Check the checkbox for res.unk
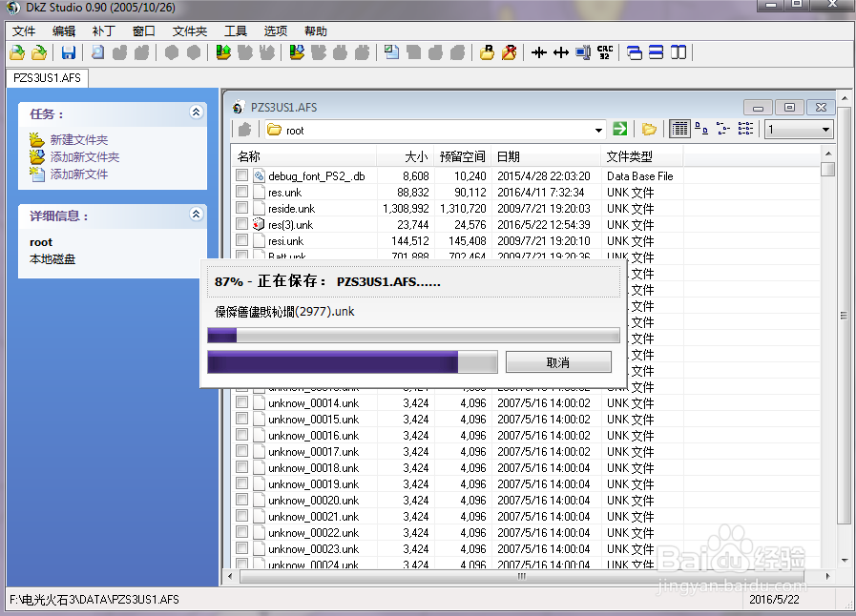856x616 pixels. (x=240, y=192)
